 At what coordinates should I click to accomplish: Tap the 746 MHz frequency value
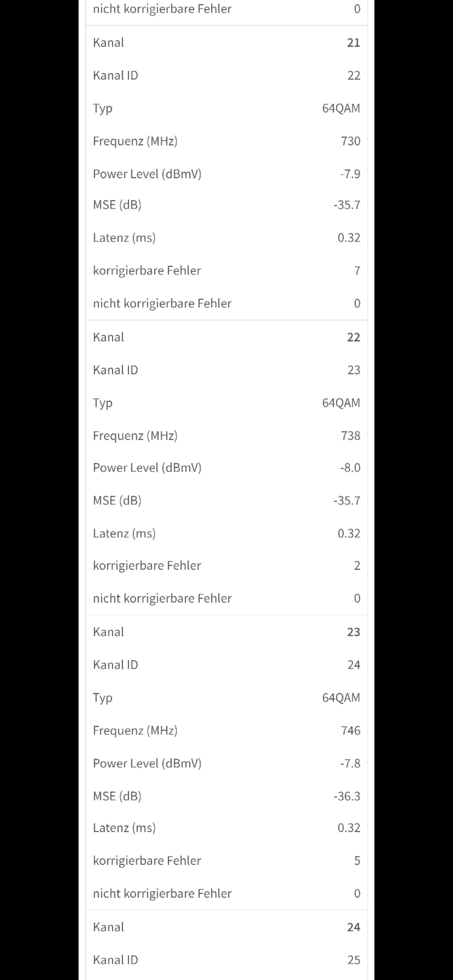(x=350, y=730)
